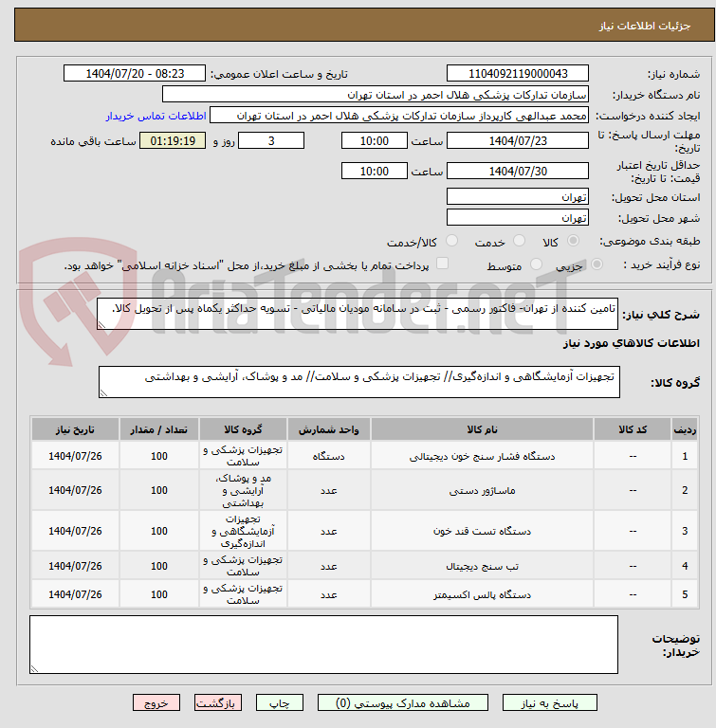Viewport: 716px width, 728px height.
Task: Click the announcement date field 1404/07/20 - 08:23
Action: tap(135, 73)
